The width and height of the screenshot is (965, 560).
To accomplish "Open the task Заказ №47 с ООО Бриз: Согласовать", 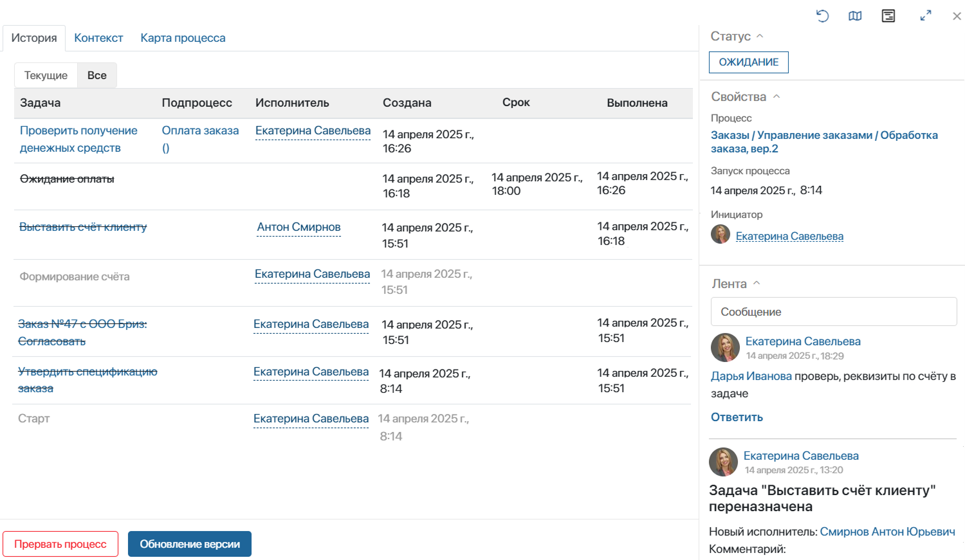I will pos(82,332).
